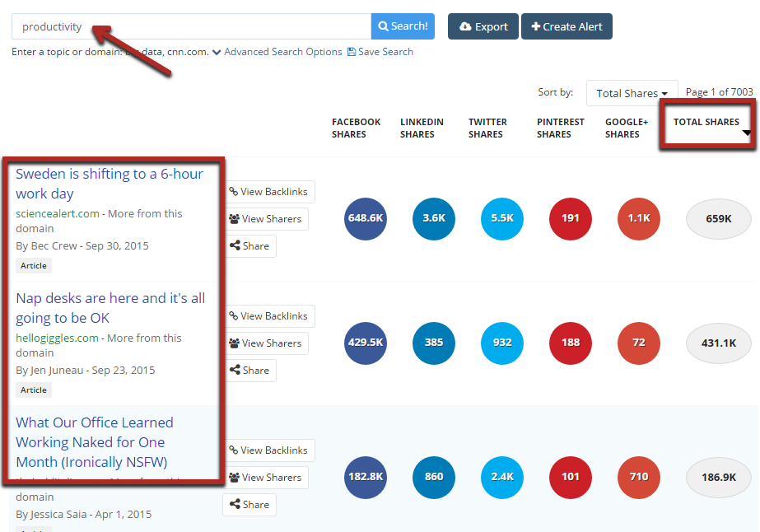Click View Sharers for Nap desks article
This screenshot has height=532, width=760.
tap(266, 343)
